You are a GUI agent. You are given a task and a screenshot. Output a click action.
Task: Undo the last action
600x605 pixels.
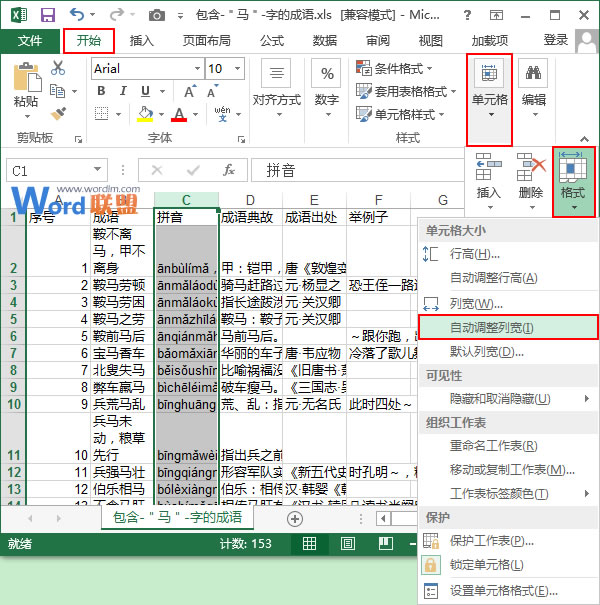77,15
